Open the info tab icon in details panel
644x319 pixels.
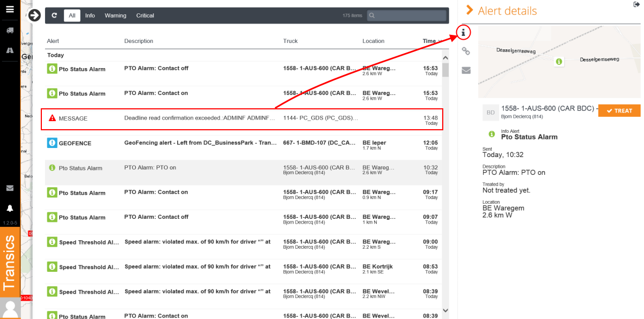pyautogui.click(x=463, y=33)
